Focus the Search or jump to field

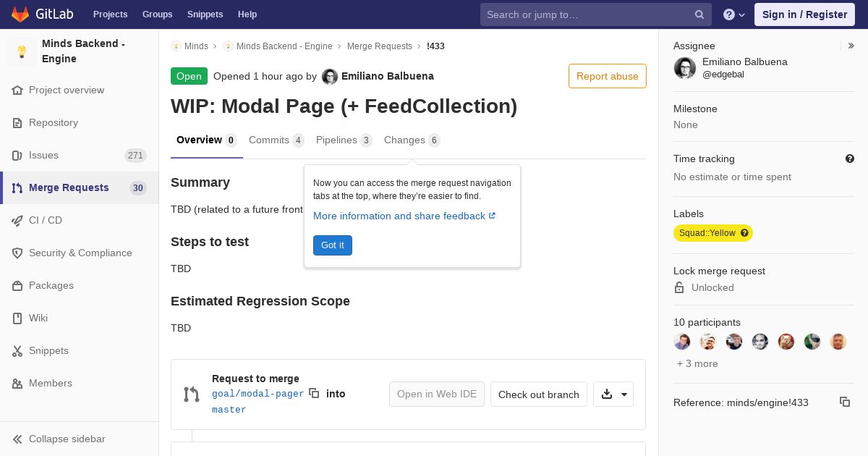pos(586,14)
